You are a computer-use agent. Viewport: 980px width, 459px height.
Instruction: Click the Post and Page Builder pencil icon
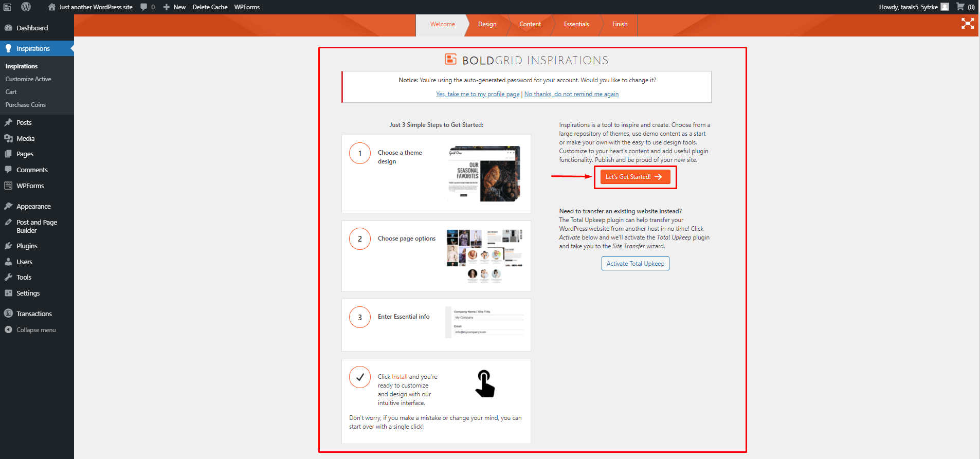pyautogui.click(x=8, y=222)
